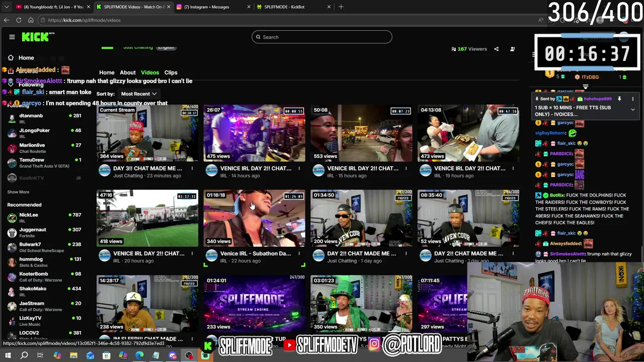This screenshot has width=644, height=362.
Task: Open the Windows Start menu
Action: click(8, 355)
